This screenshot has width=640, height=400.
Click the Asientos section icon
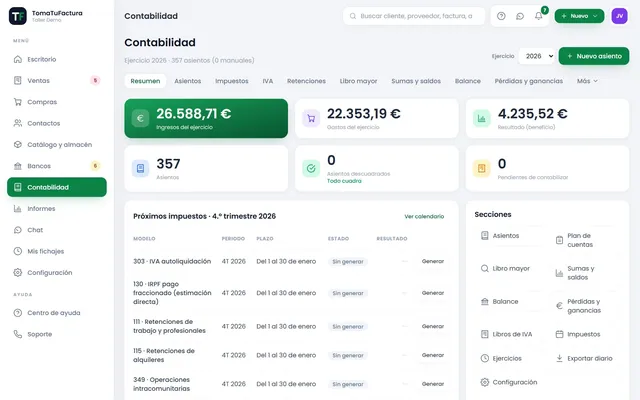click(484, 236)
